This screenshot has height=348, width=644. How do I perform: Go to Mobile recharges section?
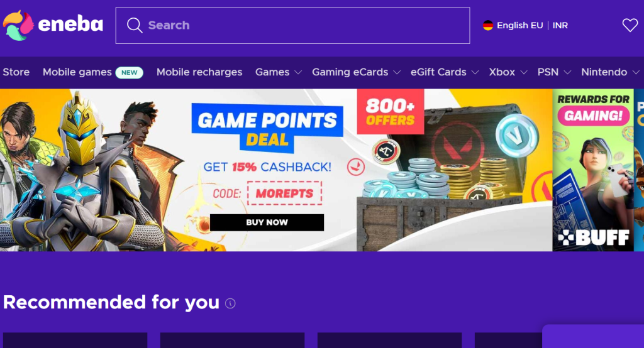tap(199, 72)
